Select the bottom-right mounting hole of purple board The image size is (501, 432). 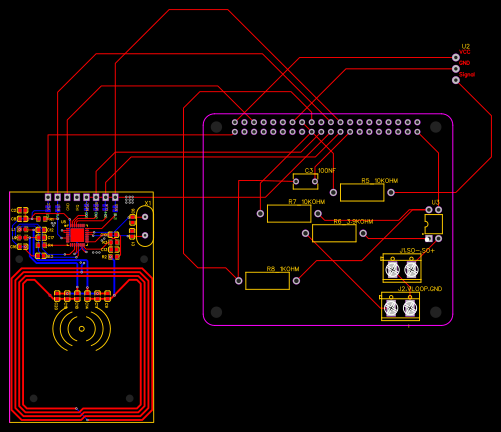(x=436, y=312)
